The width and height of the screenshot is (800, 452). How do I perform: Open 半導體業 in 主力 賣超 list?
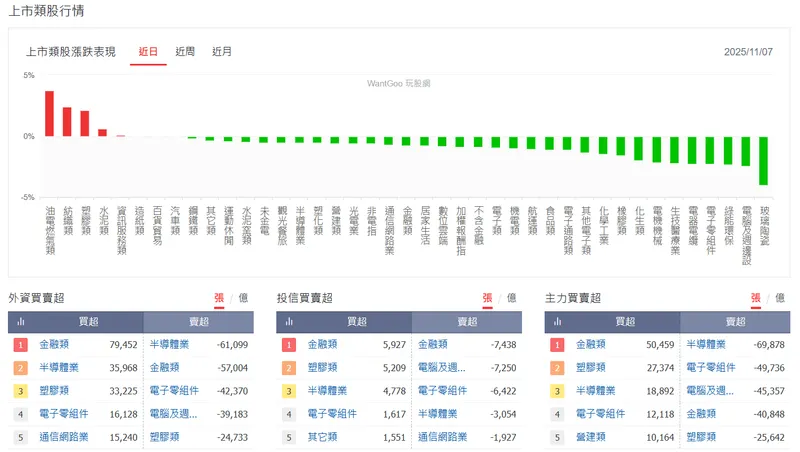click(x=706, y=345)
